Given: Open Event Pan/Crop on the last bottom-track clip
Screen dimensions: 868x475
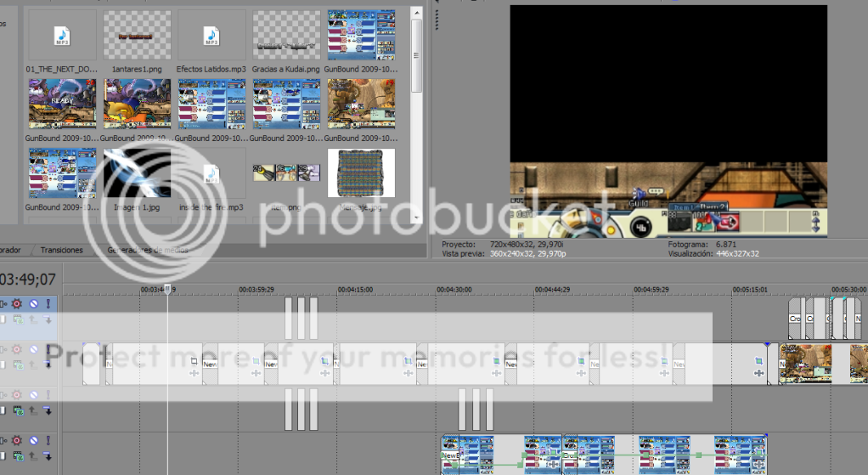Looking at the screenshot, I should (x=760, y=454).
